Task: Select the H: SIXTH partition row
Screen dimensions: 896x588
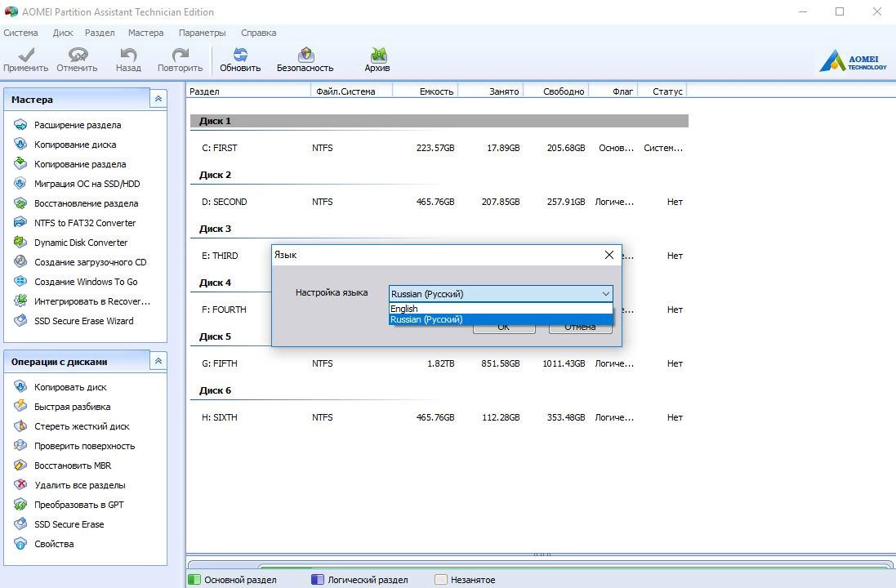Action: pyautogui.click(x=439, y=417)
